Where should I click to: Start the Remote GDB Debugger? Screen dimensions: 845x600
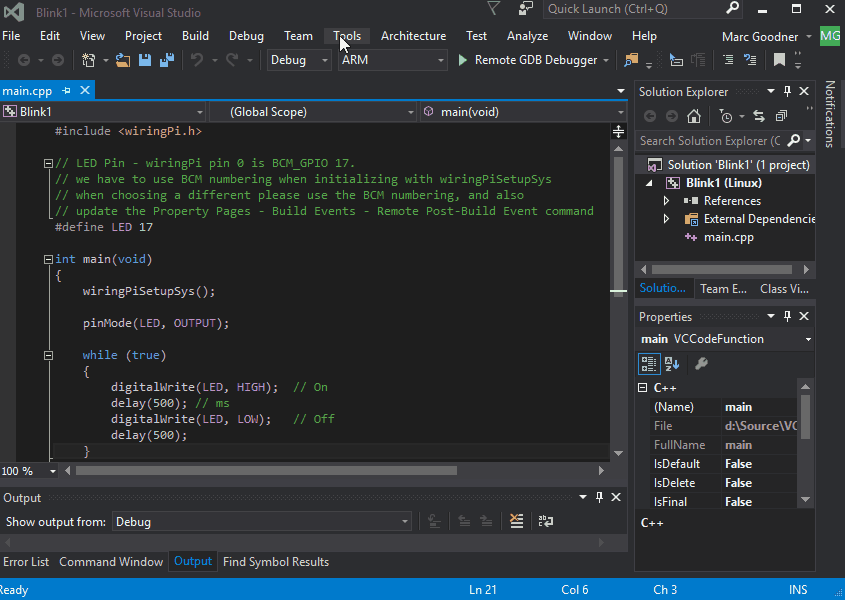462,59
